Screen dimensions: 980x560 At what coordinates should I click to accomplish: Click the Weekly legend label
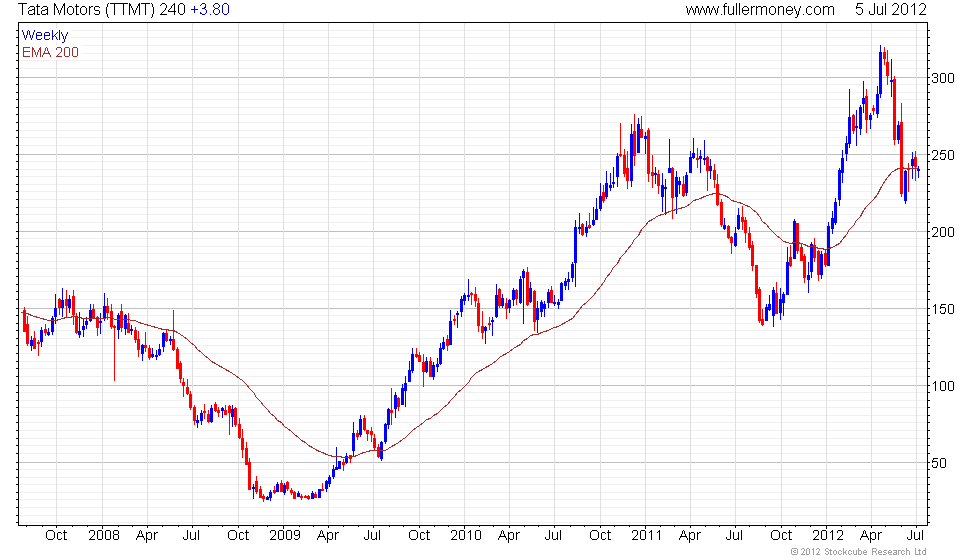click(x=44, y=36)
